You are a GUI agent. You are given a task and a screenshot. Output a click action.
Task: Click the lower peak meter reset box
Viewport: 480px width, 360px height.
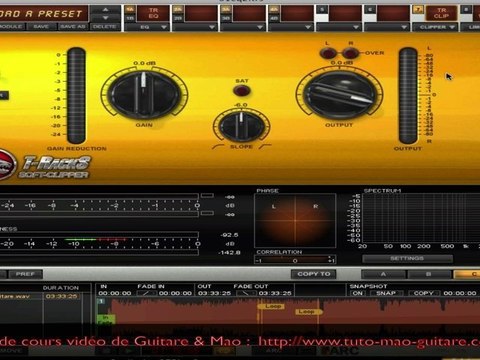pos(207,213)
